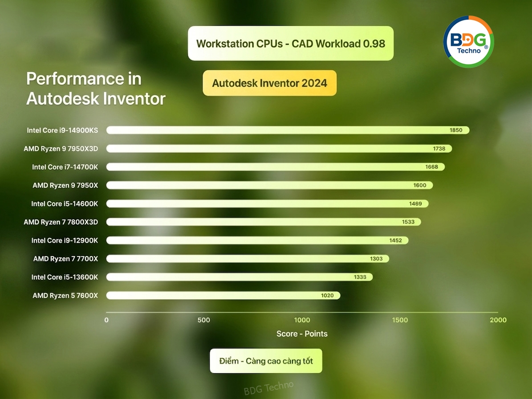The width and height of the screenshot is (532, 399).
Task: Select the "AMD Ryzen 9 7950X3D" label
Action: 61,149
